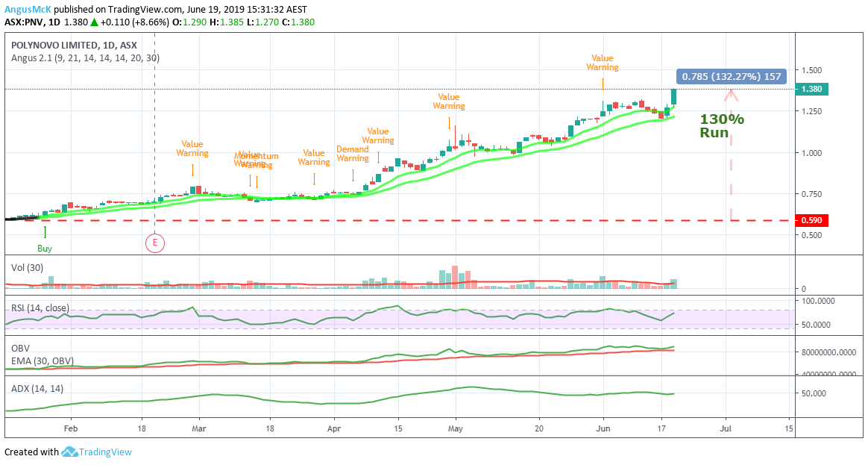The width and height of the screenshot is (868, 465).
Task: Click the Angus 2.1 indicator legend
Action: tap(85, 57)
